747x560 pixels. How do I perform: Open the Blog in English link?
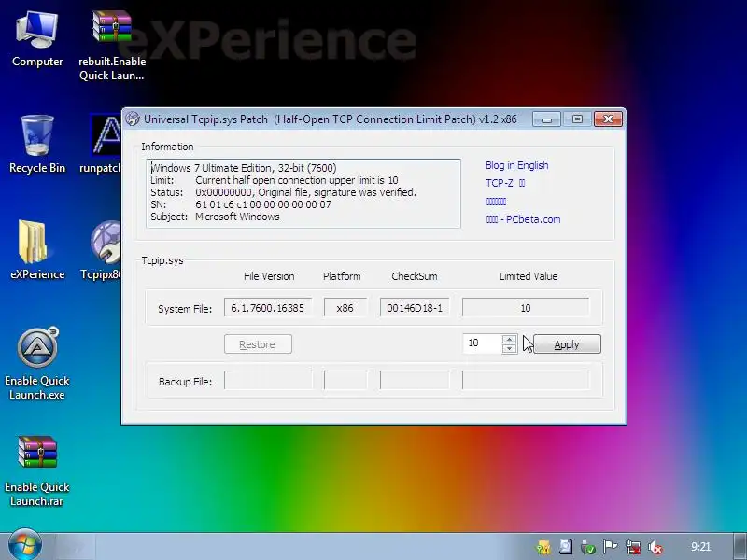(517, 165)
